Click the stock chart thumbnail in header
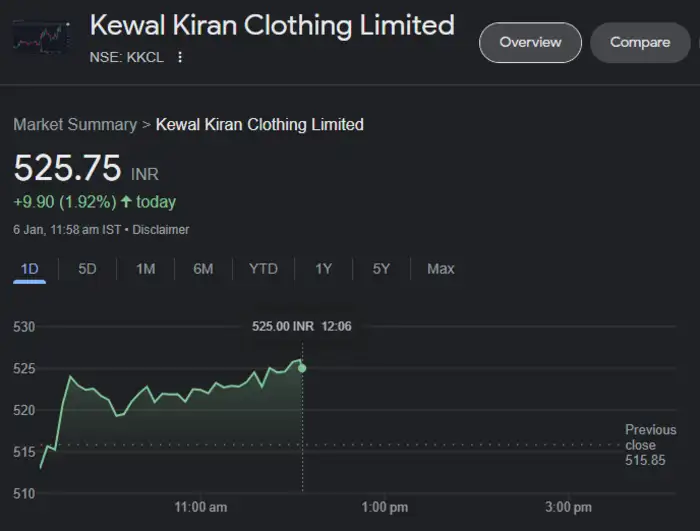Viewport: 700px width, 531px height. (x=41, y=36)
